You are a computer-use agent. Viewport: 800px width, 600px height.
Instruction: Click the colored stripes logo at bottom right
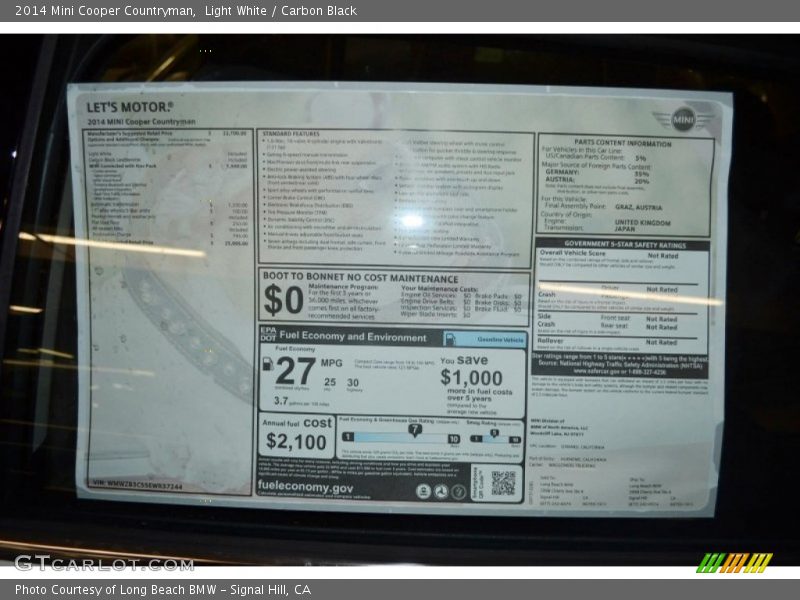(735, 563)
